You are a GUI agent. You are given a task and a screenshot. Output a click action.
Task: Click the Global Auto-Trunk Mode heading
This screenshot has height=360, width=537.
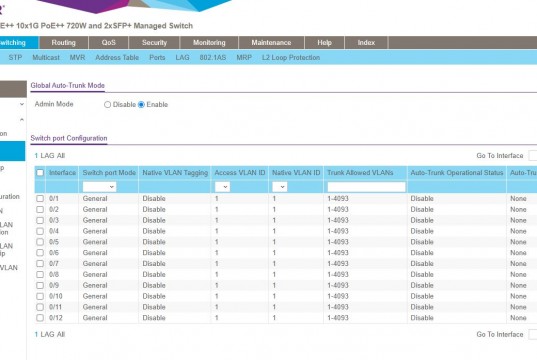coord(67,86)
